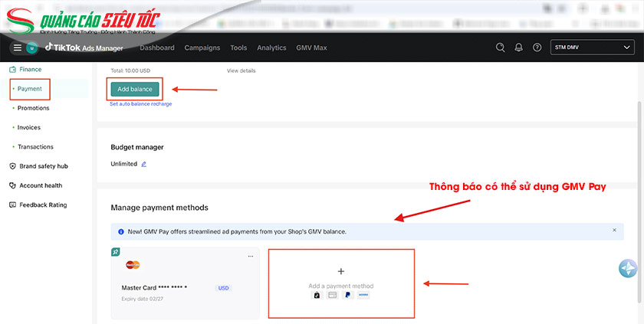Open the help question mark icon
Image resolution: width=644 pixels, height=324 pixels.
(537, 47)
